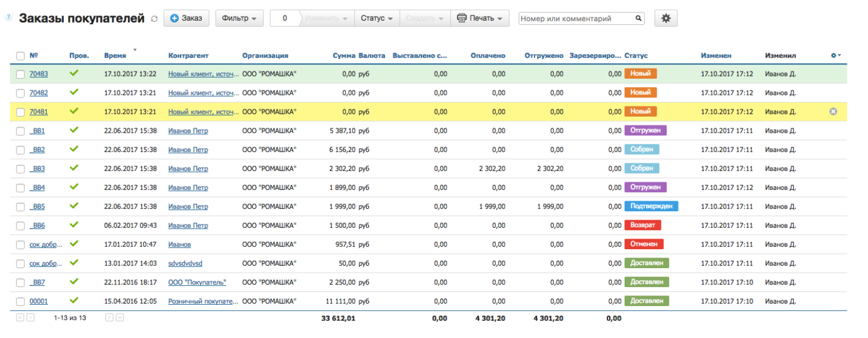Sort by the Сумма column header
868x338 pixels.
coord(343,56)
